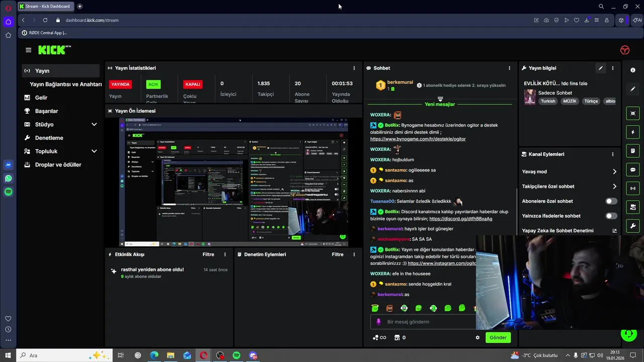Toggle the wrench widget icon
This screenshot has width=644, height=362.
click(633, 226)
